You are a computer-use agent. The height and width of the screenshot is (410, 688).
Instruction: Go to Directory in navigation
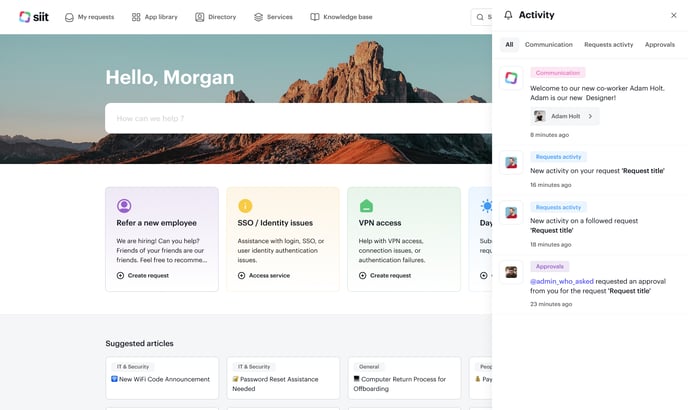(x=215, y=17)
